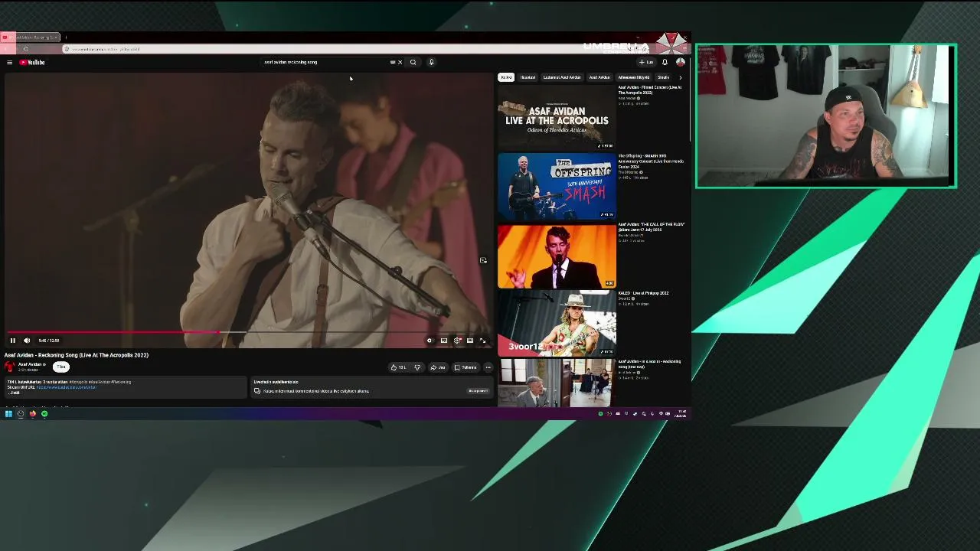Open the Asaf Avidan channel avatar
980x551 pixels.
pyautogui.click(x=10, y=367)
